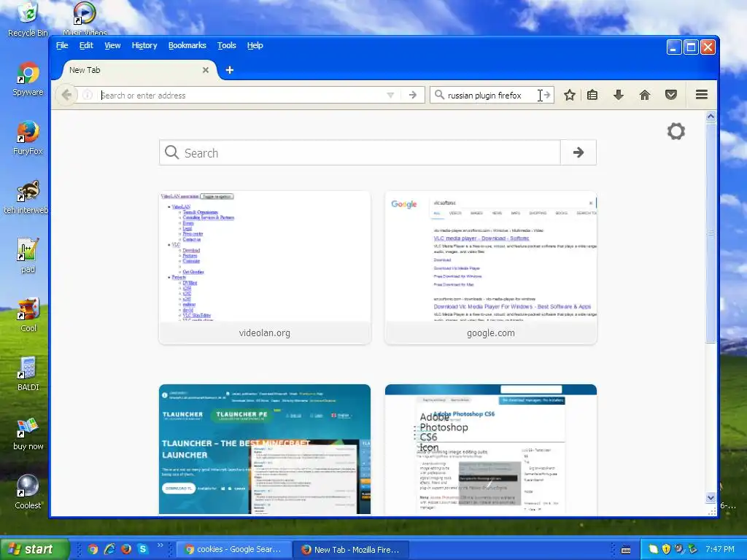
Task: Open the History menu
Action: (144, 45)
